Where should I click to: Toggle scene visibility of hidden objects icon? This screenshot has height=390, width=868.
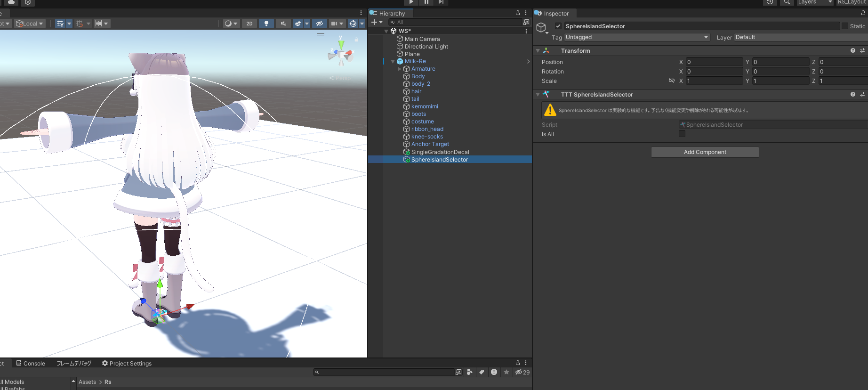pyautogui.click(x=320, y=24)
